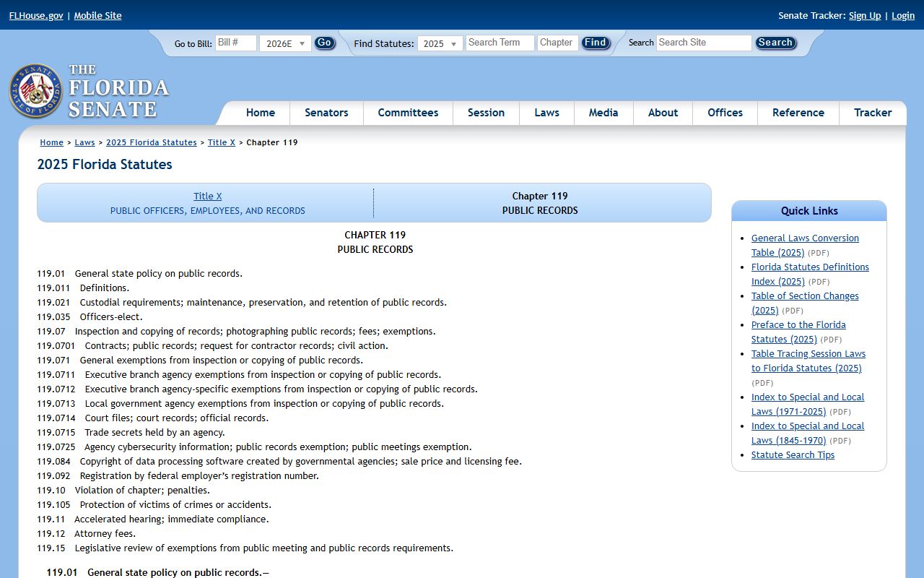Click the Login link
The image size is (924, 578).
903,15
